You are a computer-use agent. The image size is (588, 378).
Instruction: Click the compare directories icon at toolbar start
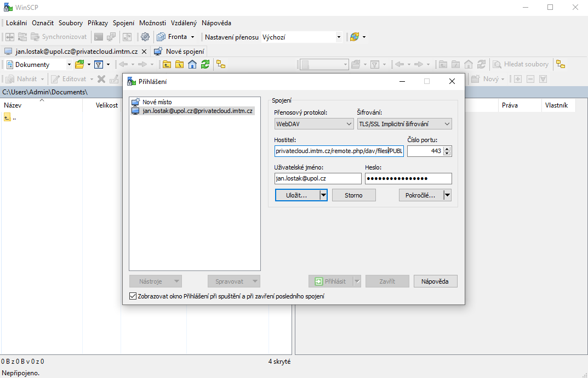10,37
